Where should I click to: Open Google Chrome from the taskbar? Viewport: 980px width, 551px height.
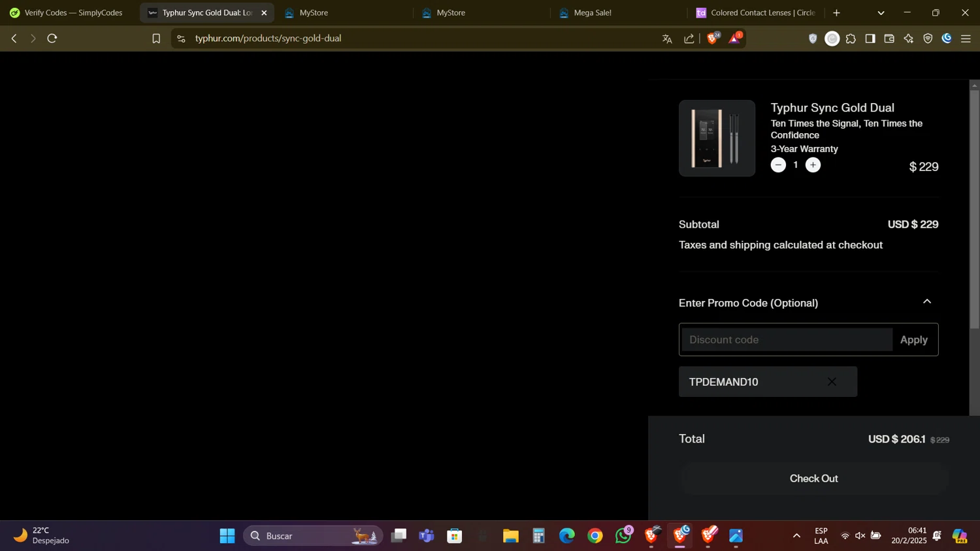595,536
